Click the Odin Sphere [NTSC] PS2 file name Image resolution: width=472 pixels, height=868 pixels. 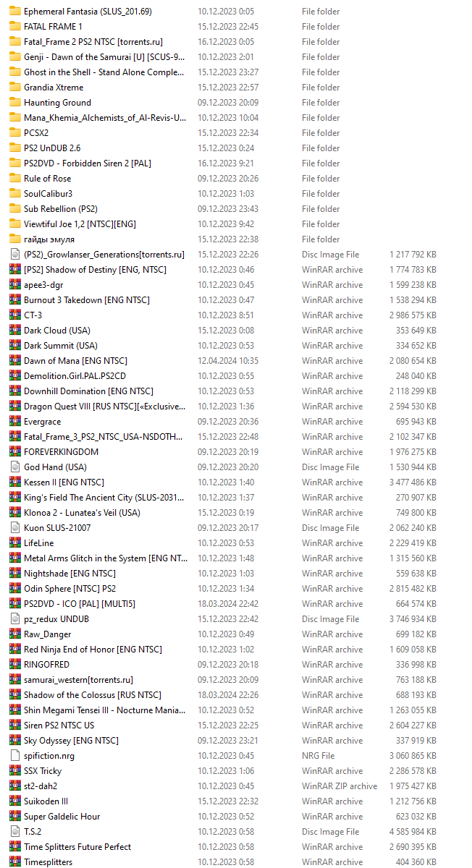tap(69, 589)
